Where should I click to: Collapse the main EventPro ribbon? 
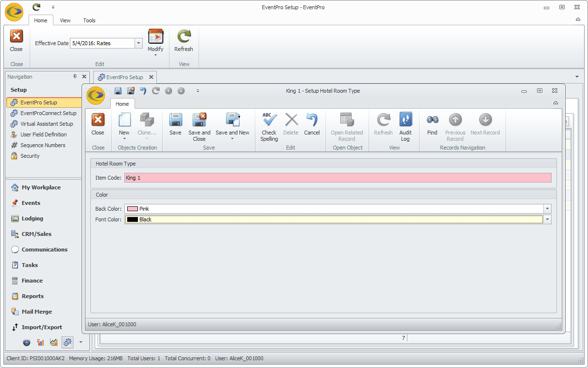click(x=578, y=19)
